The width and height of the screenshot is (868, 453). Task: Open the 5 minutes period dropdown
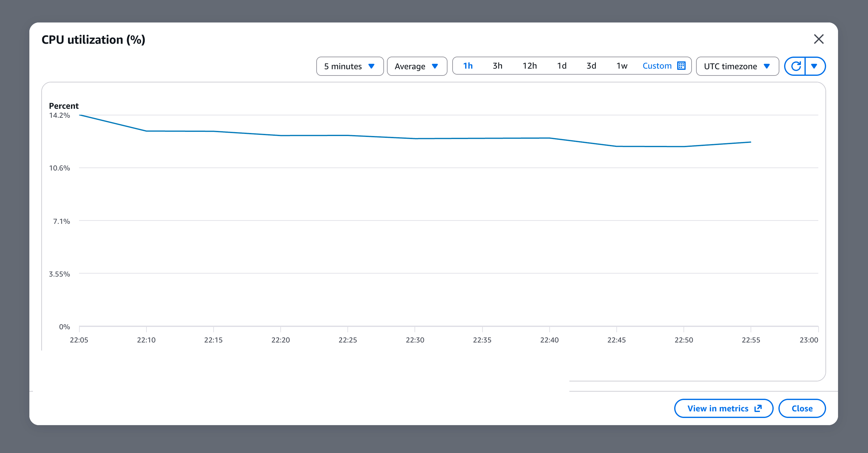[x=350, y=66]
